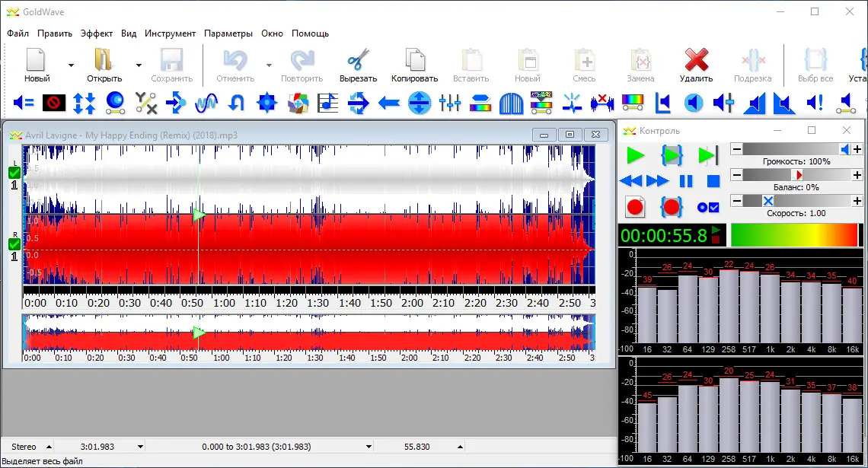The width and height of the screenshot is (868, 468).
Task: Open control properties with the checkmark icon
Action: tap(709, 206)
